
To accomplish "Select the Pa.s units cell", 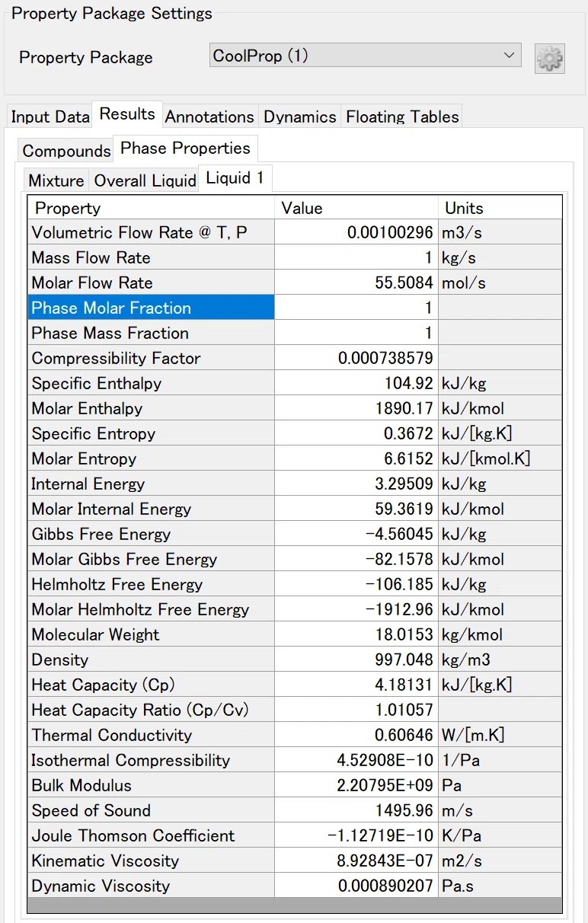I will click(x=500, y=886).
